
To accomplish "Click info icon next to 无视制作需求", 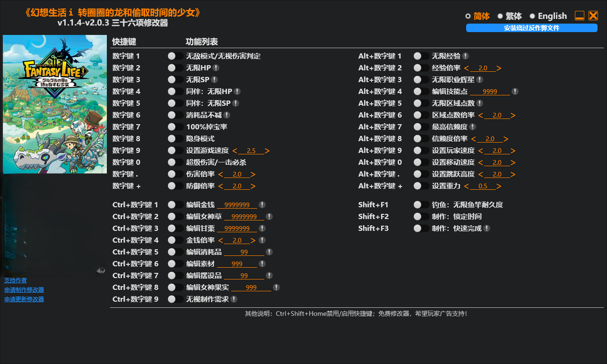I will (234, 299).
